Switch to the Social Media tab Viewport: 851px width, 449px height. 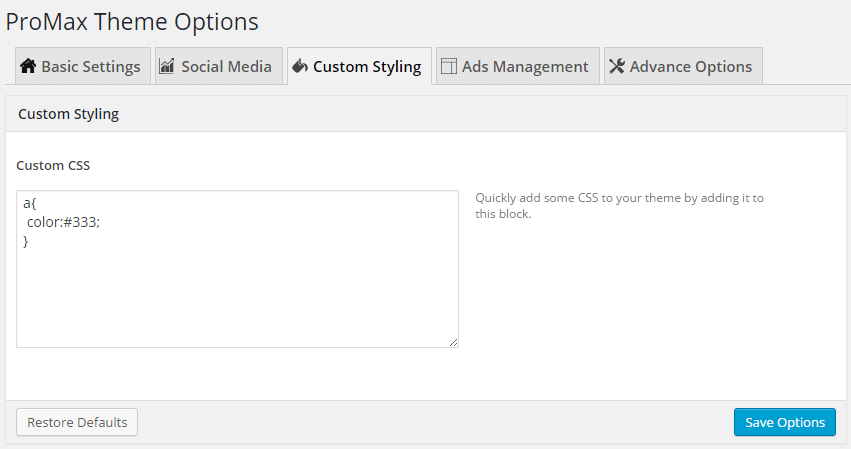point(219,66)
